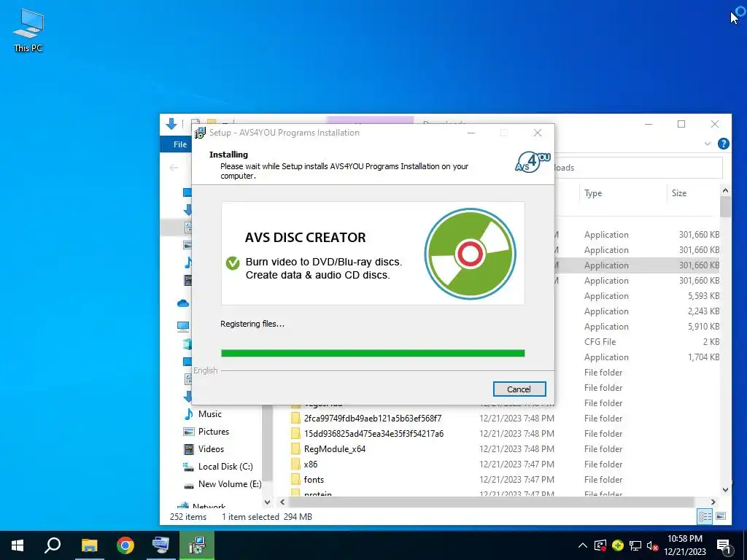Viewport: 747px width, 560px height.
Task: Click the OneDrive cloud icon in navigation pane
Action: (183, 303)
